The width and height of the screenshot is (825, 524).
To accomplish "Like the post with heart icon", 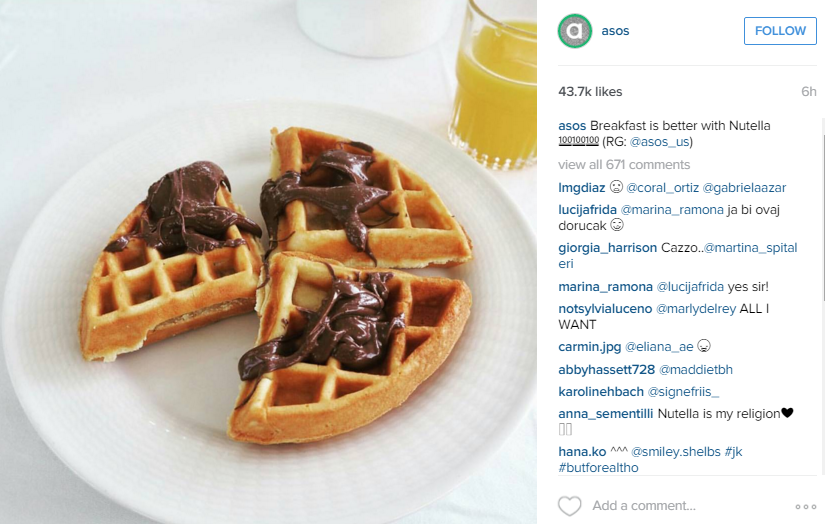I will pos(569,506).
